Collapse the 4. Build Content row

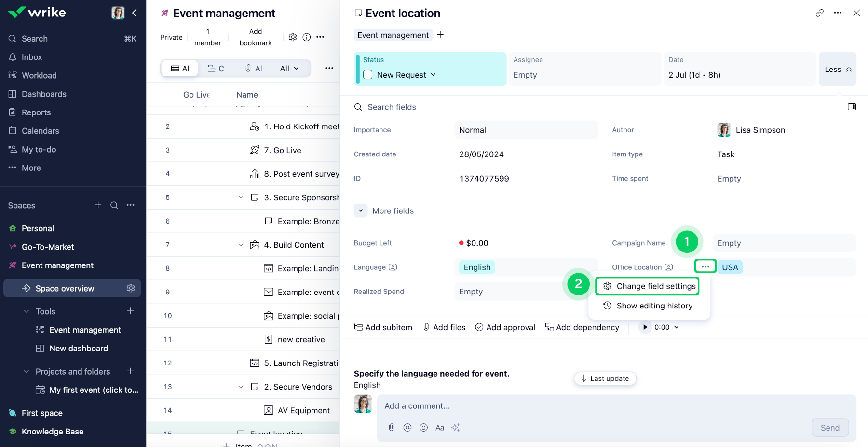pyautogui.click(x=241, y=245)
